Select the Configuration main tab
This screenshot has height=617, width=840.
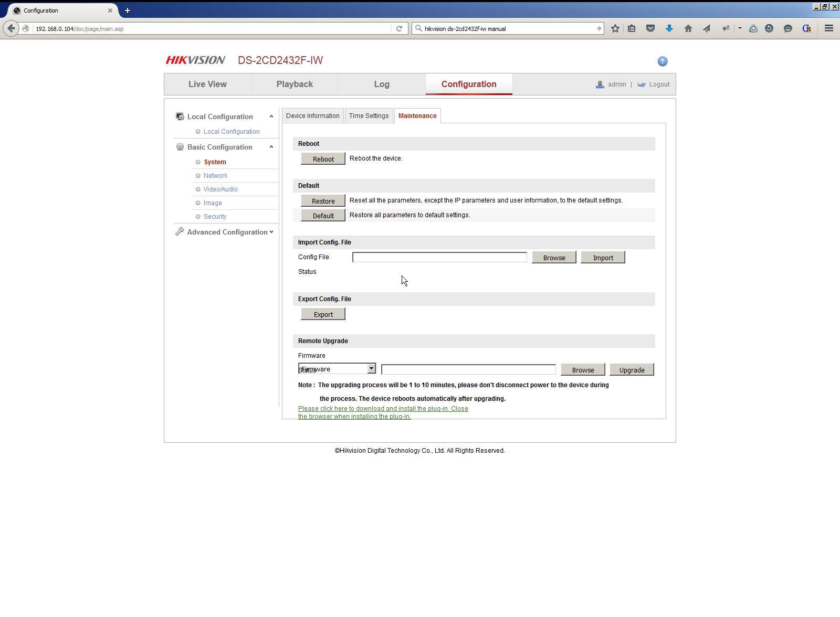pyautogui.click(x=469, y=84)
